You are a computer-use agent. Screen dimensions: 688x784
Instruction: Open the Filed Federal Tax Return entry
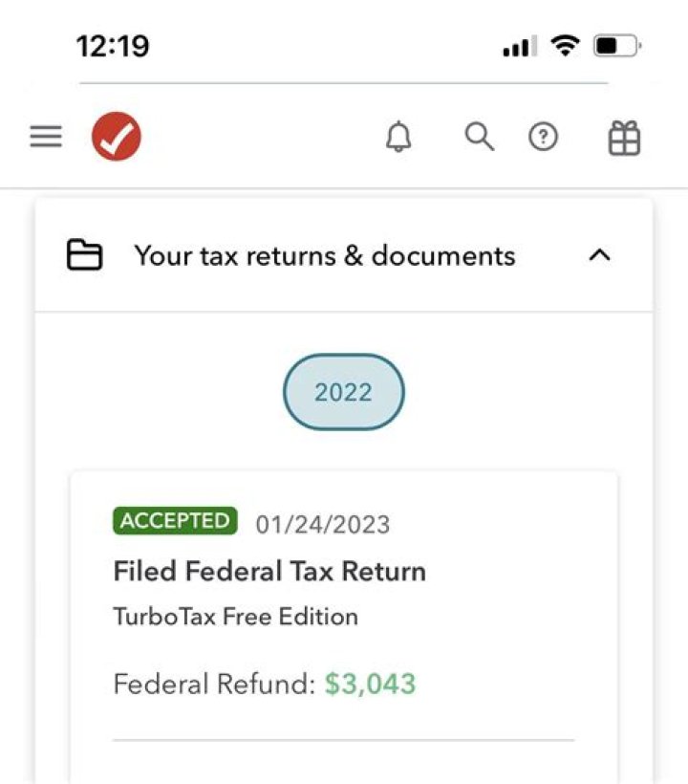point(269,572)
